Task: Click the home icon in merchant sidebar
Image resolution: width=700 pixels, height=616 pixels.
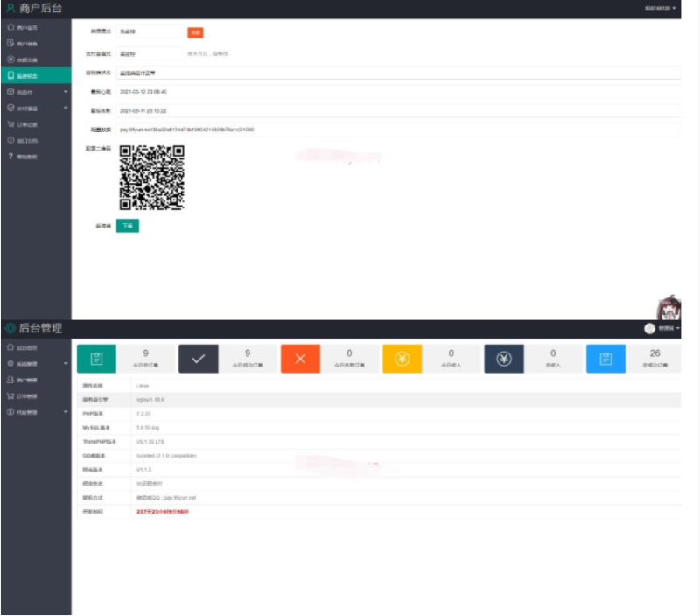Action: click(x=10, y=27)
